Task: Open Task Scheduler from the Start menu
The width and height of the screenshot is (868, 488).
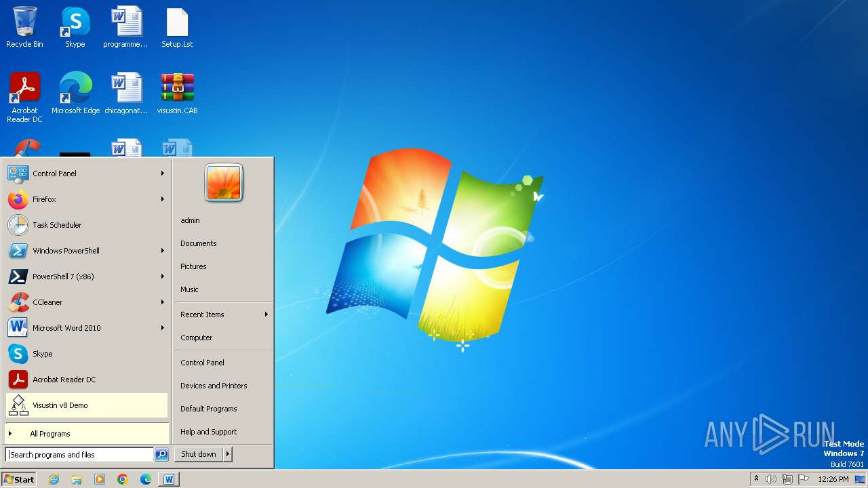Action: pos(87,225)
